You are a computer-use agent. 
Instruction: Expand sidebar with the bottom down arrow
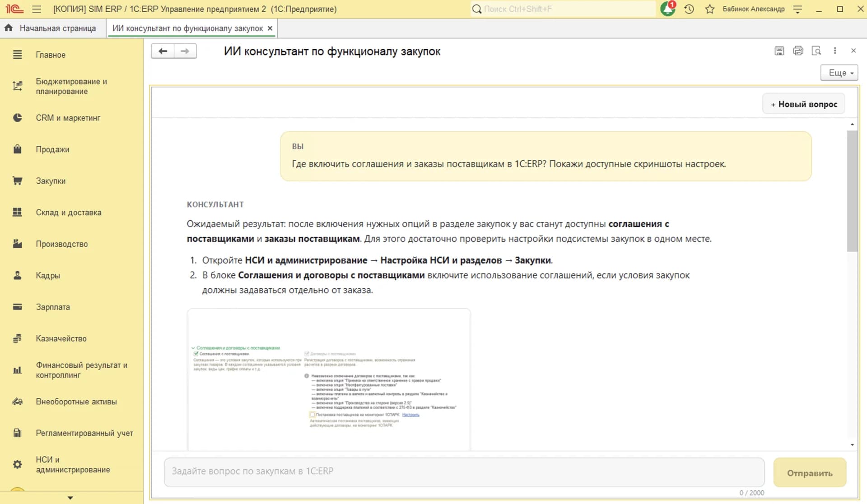click(70, 498)
